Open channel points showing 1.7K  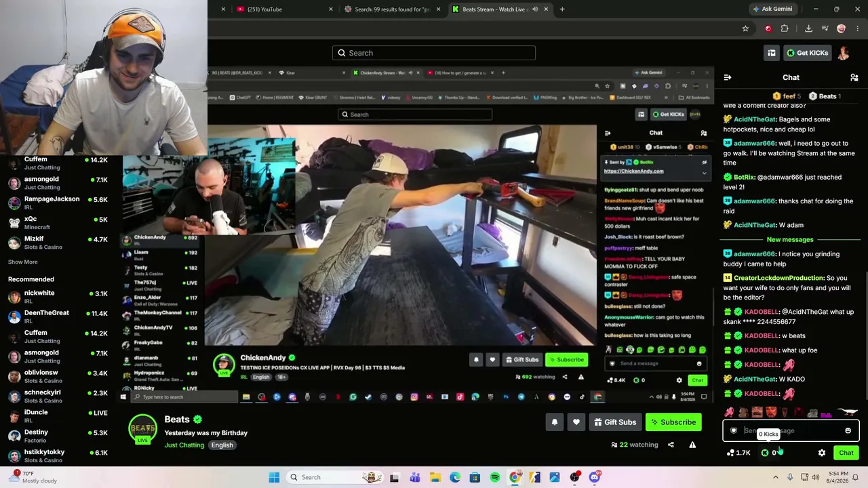pos(738,453)
